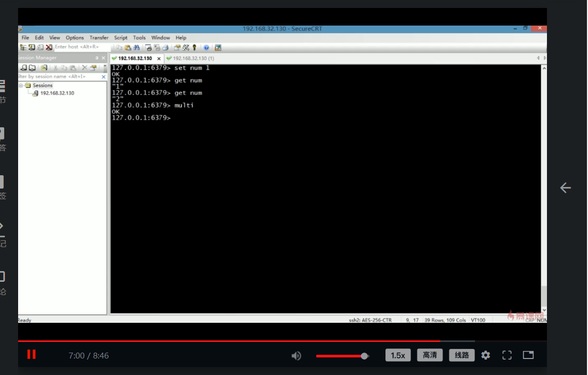Launch SecureFX from the toolbar icon
The image size is (588, 375).
click(218, 47)
